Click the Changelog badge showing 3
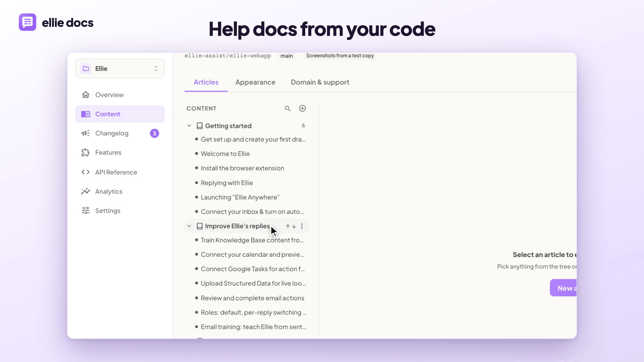Screen dimensions: 644x362 pos(154,133)
